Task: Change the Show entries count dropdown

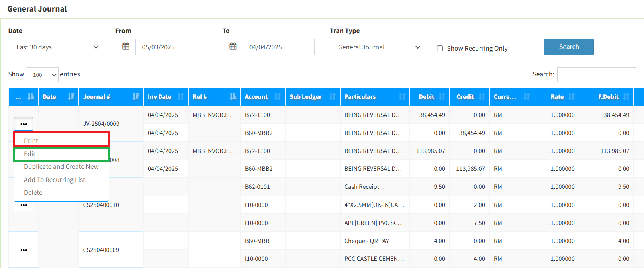Action: pyautogui.click(x=42, y=75)
